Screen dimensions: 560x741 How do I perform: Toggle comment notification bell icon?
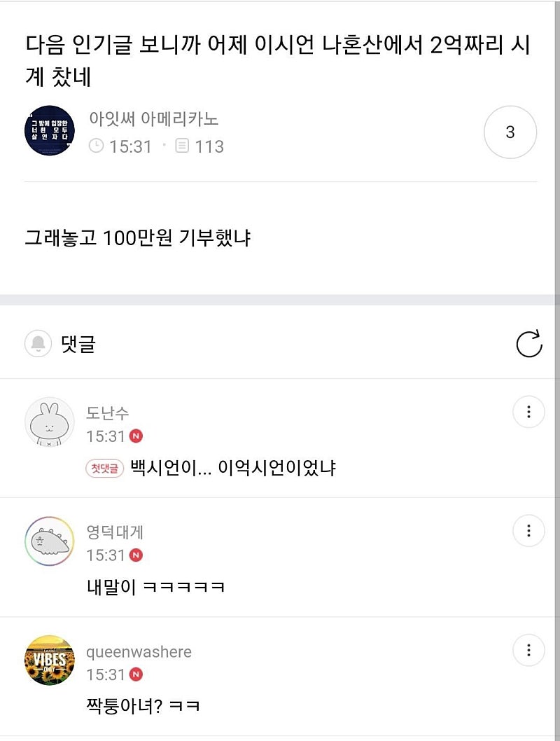38,343
